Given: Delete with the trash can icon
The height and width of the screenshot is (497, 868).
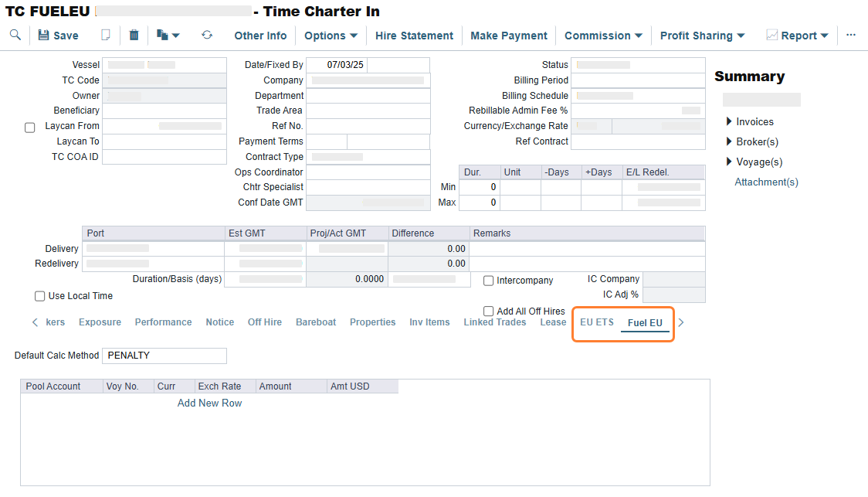Looking at the screenshot, I should pyautogui.click(x=134, y=36).
